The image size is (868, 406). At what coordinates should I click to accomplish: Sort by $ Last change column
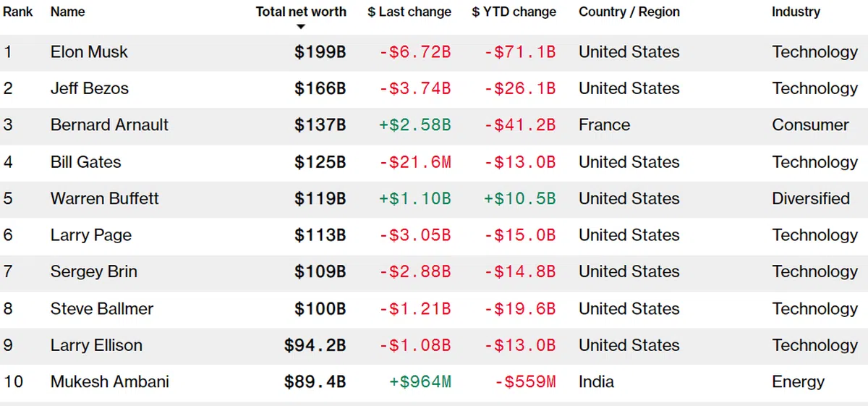pos(409,12)
